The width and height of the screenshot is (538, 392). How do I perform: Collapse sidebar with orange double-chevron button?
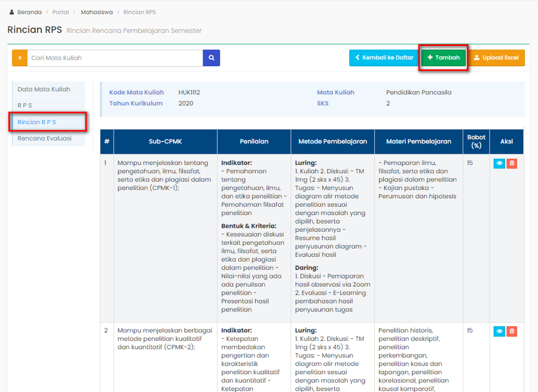tap(20, 58)
